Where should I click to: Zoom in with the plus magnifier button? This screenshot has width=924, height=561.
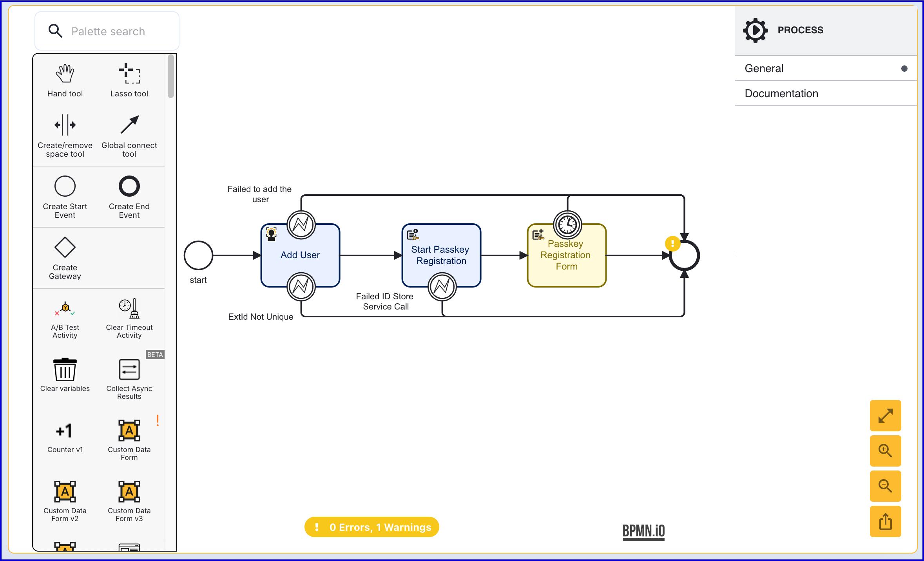885,451
